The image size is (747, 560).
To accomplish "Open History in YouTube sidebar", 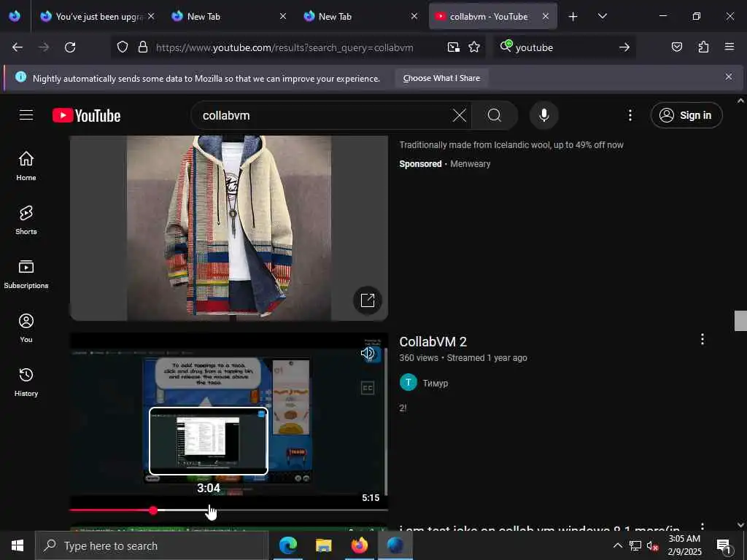I will 26,382.
